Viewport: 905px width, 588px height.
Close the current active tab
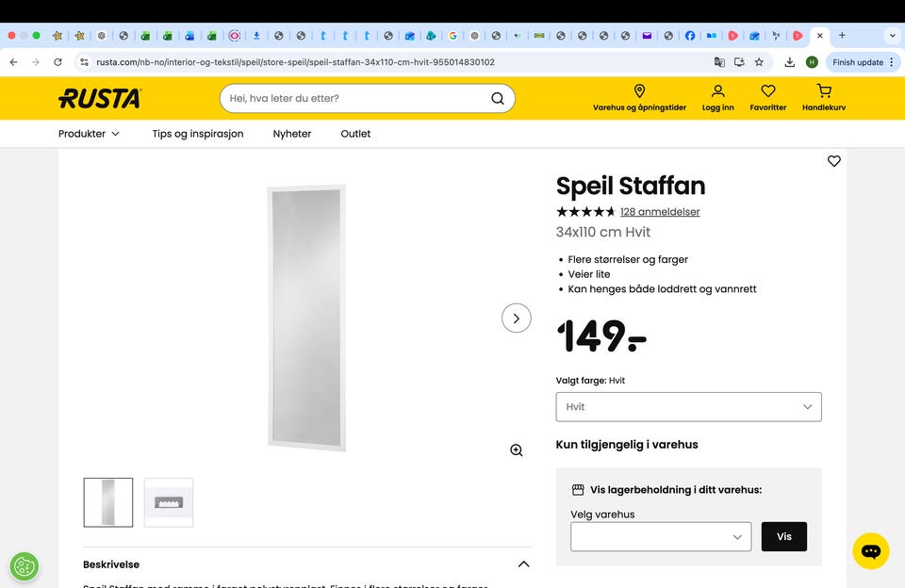(819, 36)
